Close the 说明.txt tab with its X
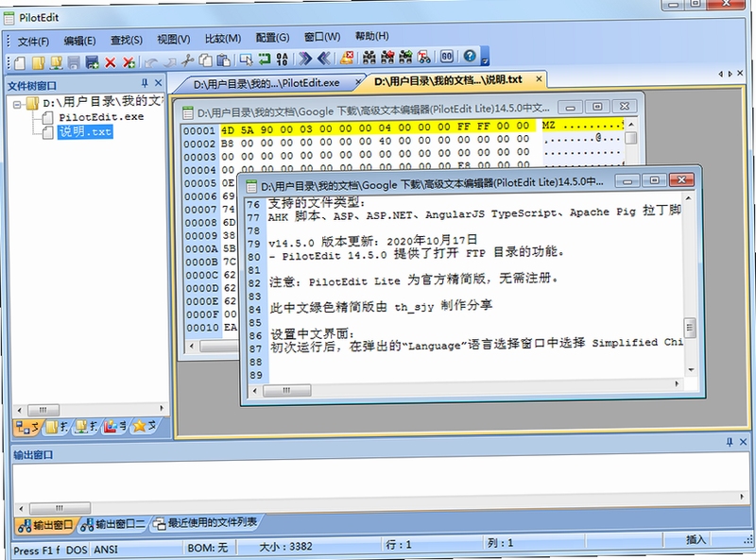This screenshot has height=560, width=756. pos(539,78)
